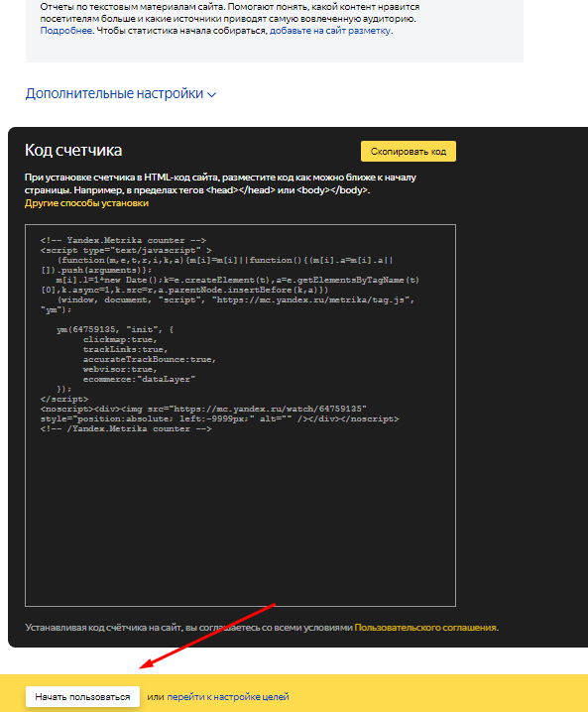Place cursor on the webvisor:true code line
The width and height of the screenshot is (588, 712).
point(120,370)
